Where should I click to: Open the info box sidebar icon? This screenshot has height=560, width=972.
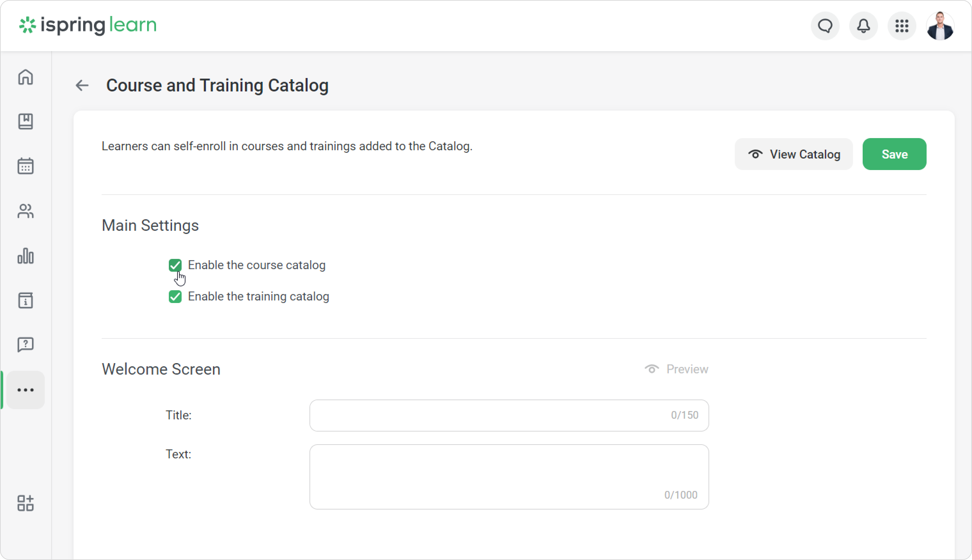25,300
